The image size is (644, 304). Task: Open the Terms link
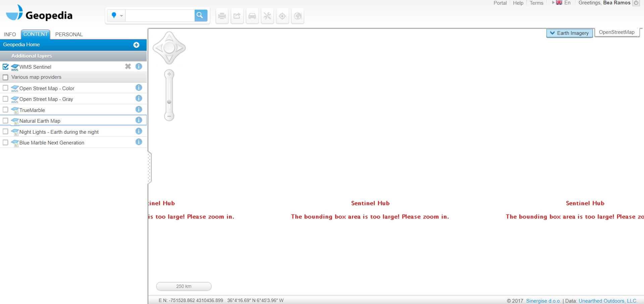coord(536,3)
